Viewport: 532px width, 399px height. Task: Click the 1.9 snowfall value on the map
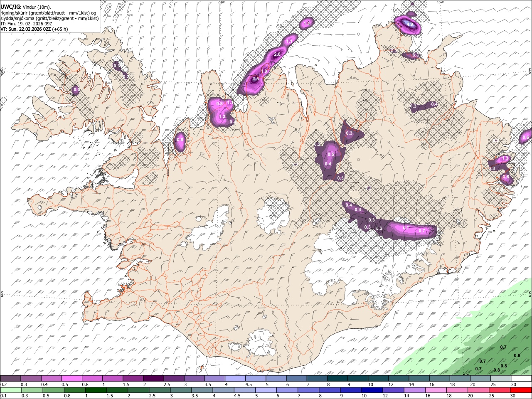pyautogui.click(x=264, y=71)
